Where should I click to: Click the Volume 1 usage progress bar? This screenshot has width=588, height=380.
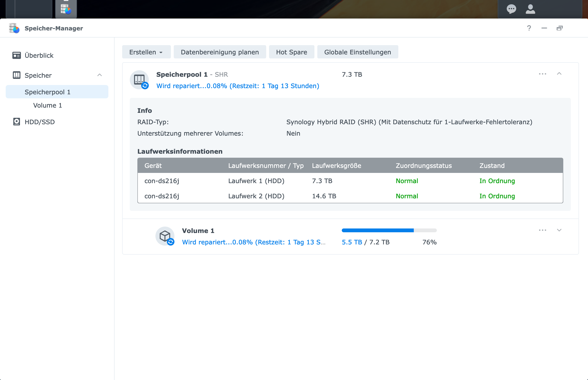pos(389,230)
